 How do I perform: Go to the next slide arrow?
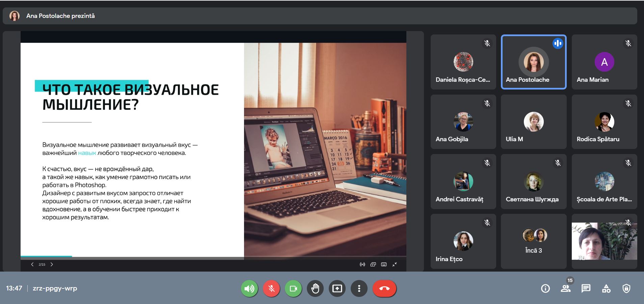(52, 264)
